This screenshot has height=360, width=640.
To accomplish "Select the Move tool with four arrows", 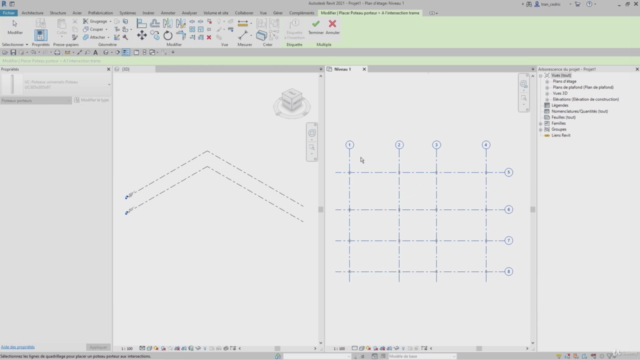I will pyautogui.click(x=142, y=36).
